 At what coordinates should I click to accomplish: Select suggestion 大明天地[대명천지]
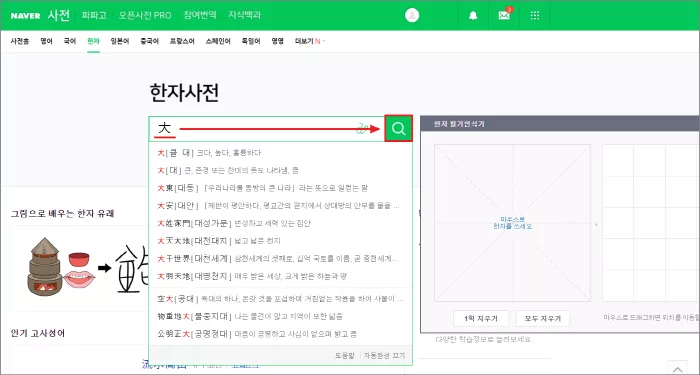(280, 276)
